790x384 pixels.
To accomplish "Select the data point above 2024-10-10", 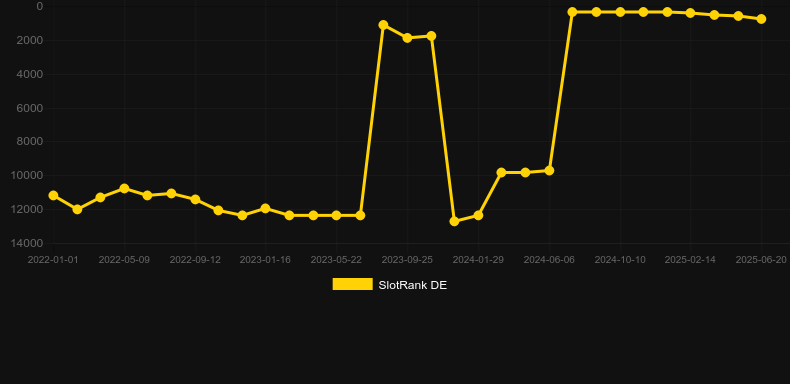I will [620, 12].
